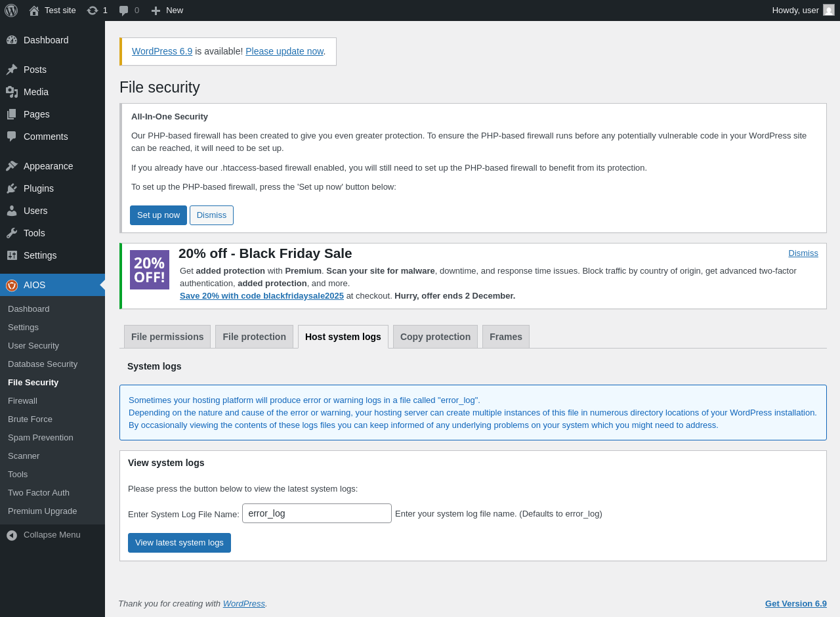The width and height of the screenshot is (840, 617).
Task: Click the Test site home icon
Action: click(x=34, y=11)
